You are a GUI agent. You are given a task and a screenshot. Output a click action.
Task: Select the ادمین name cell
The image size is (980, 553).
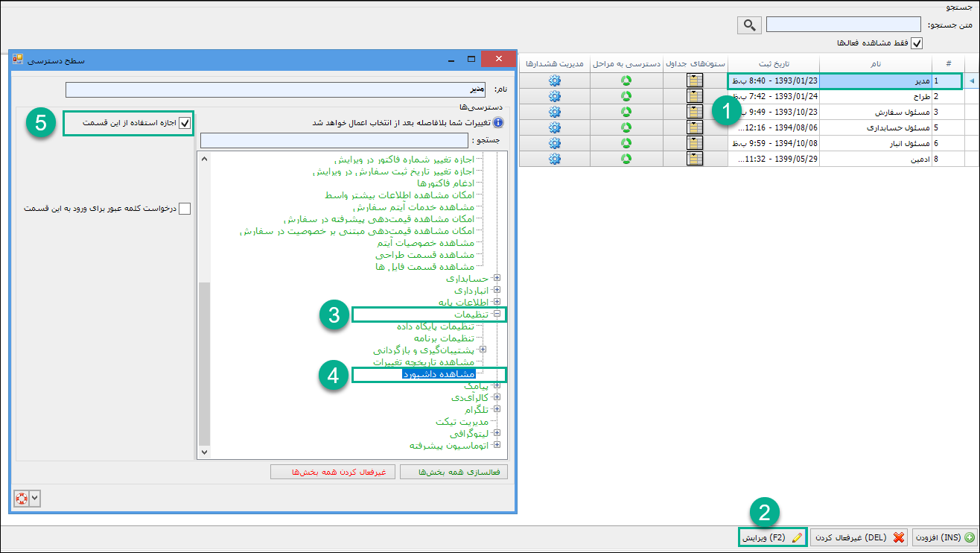click(x=876, y=159)
